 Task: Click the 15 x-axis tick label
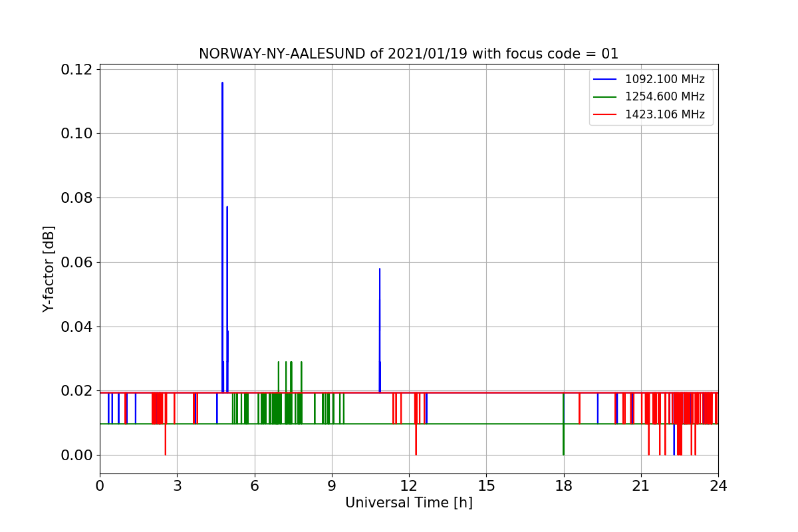(x=486, y=485)
